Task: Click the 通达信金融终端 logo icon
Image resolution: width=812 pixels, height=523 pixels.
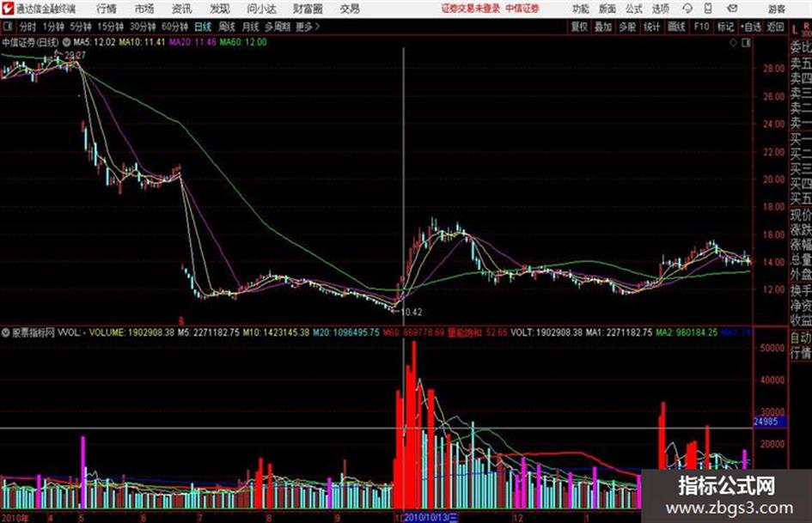Action: click(x=7, y=9)
